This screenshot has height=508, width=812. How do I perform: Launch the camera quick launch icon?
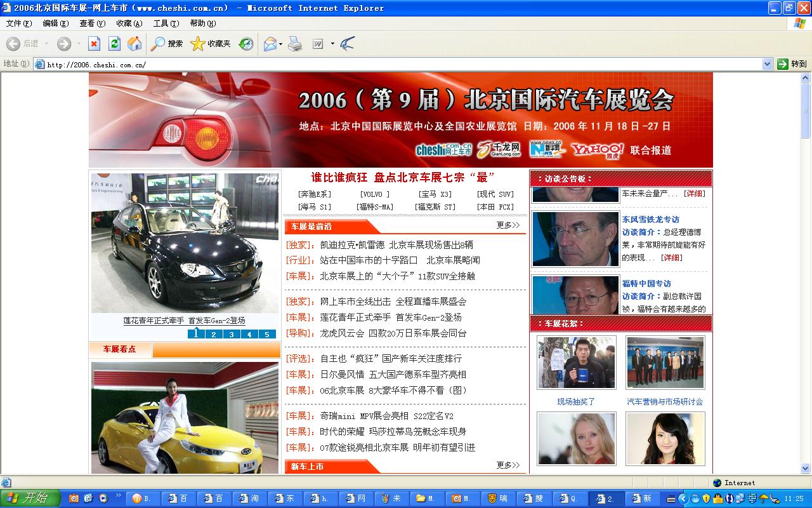(74, 498)
